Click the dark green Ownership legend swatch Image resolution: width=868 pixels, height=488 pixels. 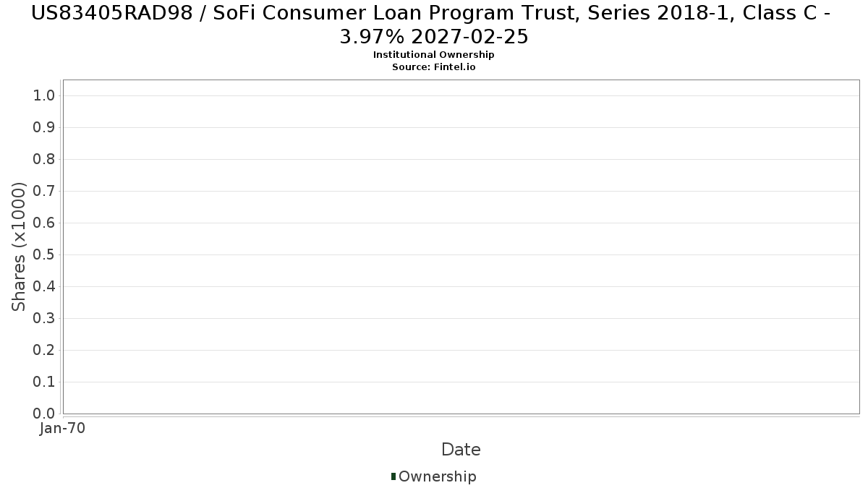[x=393, y=476]
